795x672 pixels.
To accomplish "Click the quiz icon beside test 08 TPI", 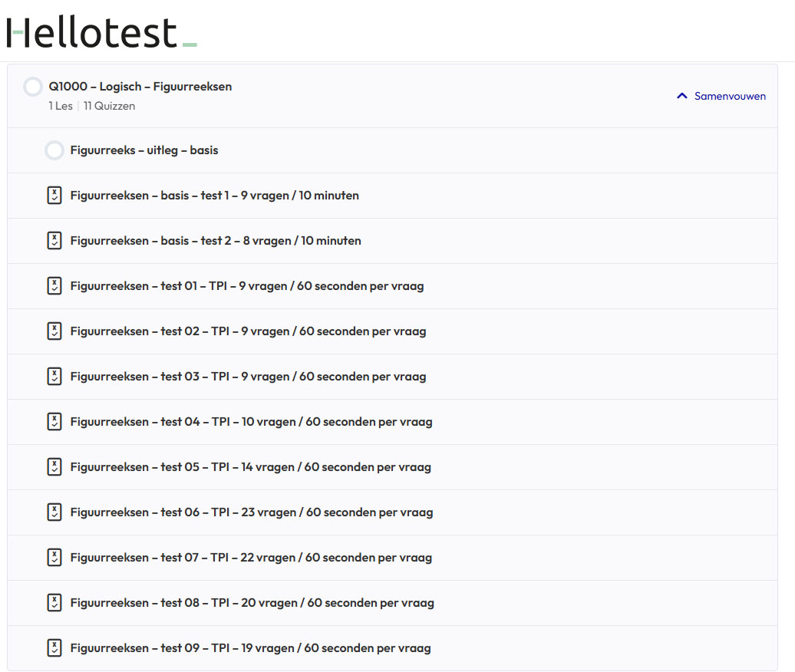I will click(x=54, y=603).
